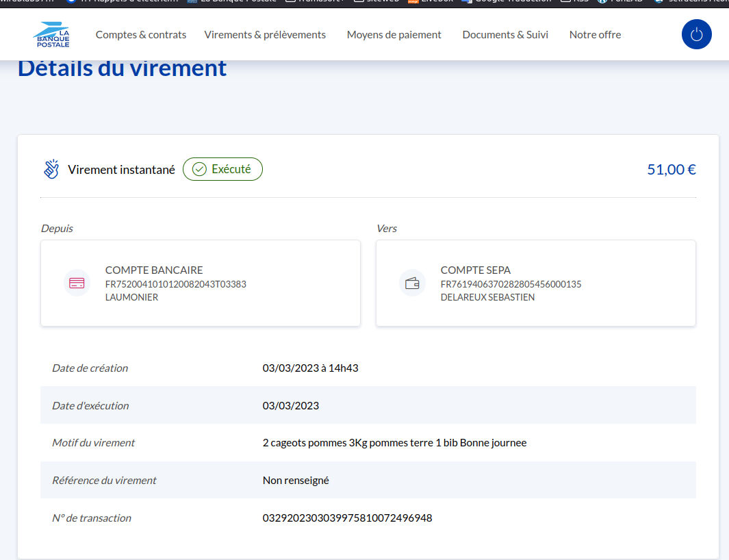Select the sender IBAN starting with FR75
Image resolution: width=729 pixels, height=560 pixels.
175,284
